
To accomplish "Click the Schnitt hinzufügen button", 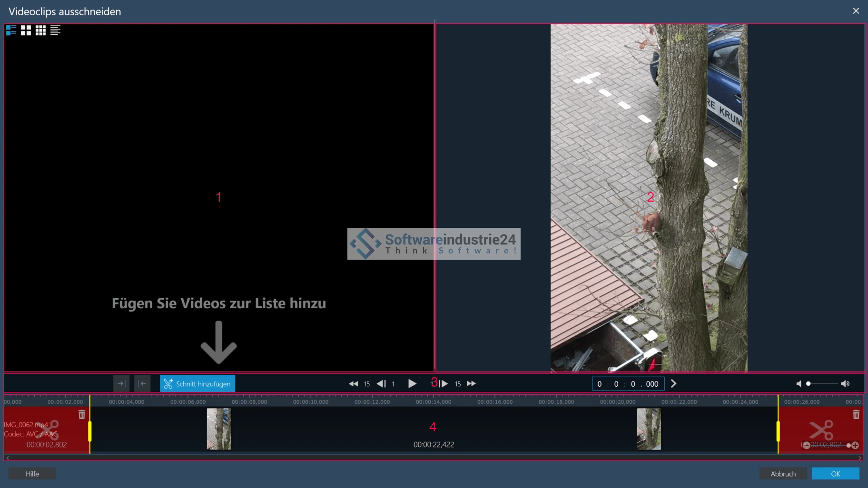I will click(x=197, y=384).
